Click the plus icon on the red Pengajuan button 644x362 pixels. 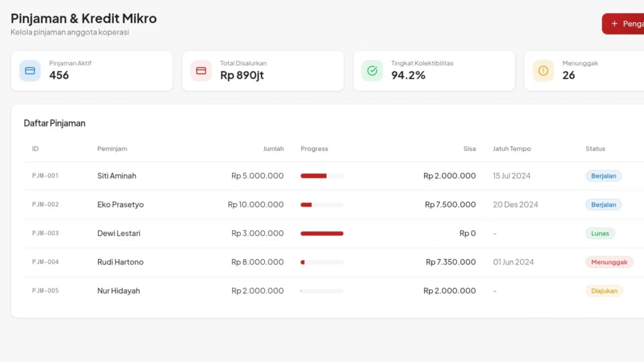click(x=614, y=23)
